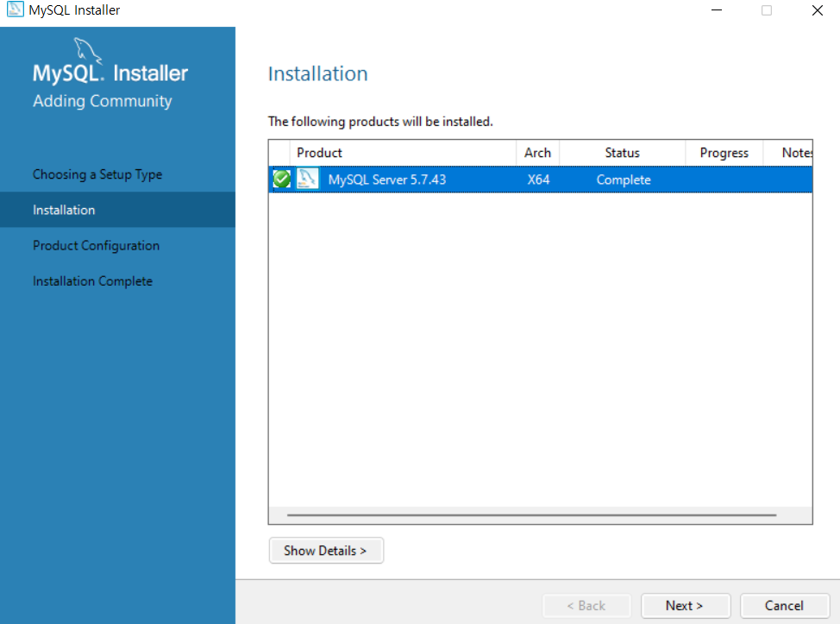Minimize the MySQL Installer window
The height and width of the screenshot is (624, 840).
coord(717,10)
